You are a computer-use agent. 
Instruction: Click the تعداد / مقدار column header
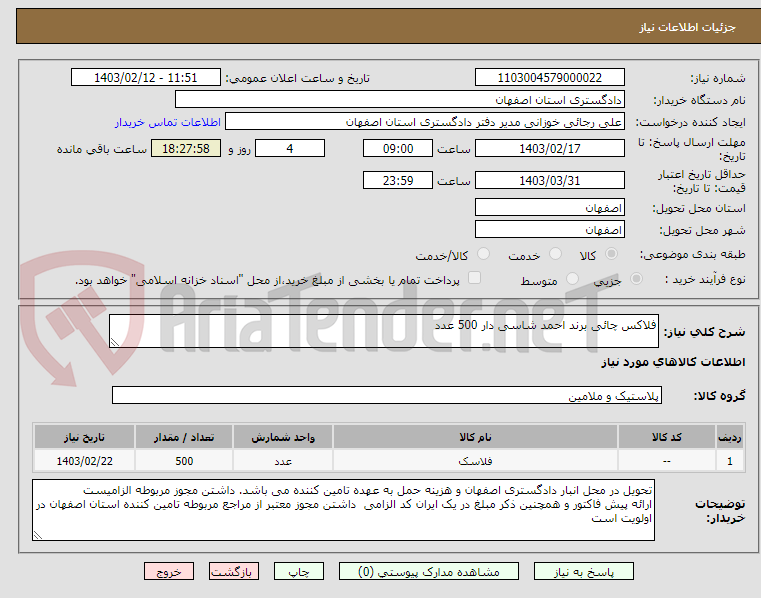[184, 437]
